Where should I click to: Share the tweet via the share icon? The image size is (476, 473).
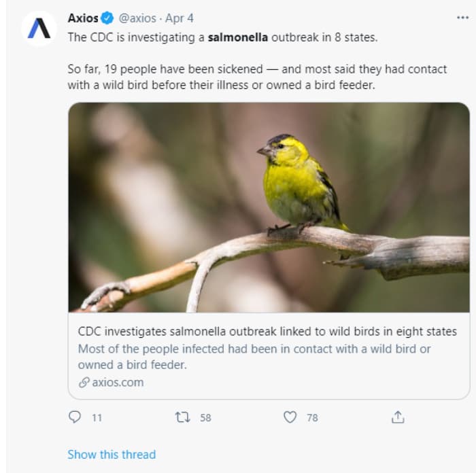coord(398,417)
